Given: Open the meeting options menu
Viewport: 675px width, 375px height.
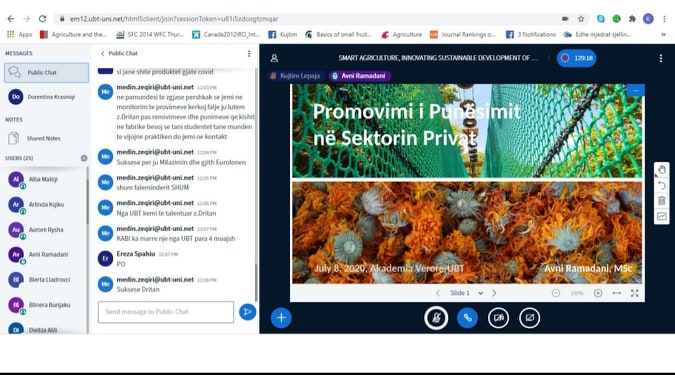Looking at the screenshot, I should 661,58.
